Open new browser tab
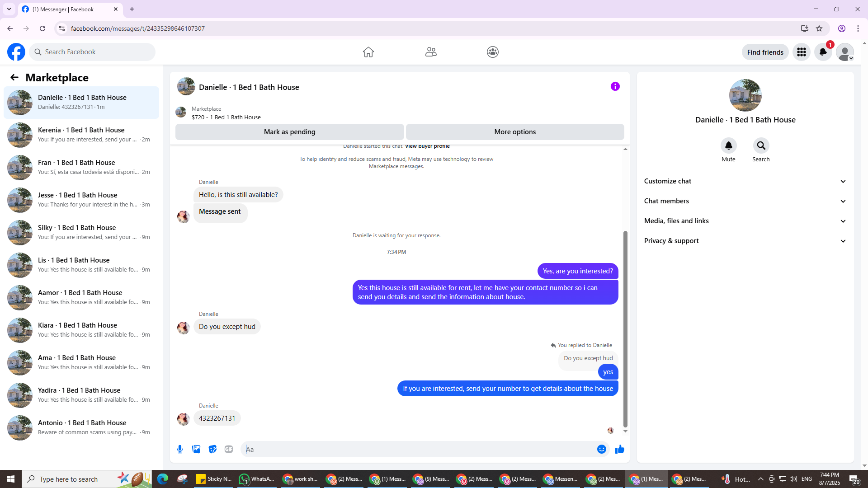 (x=132, y=9)
